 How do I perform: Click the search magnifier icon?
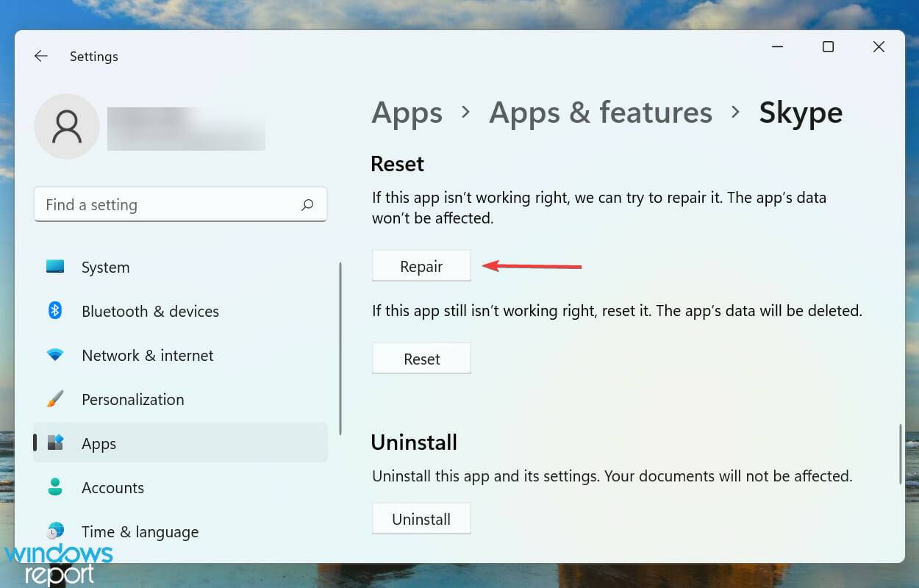[308, 204]
